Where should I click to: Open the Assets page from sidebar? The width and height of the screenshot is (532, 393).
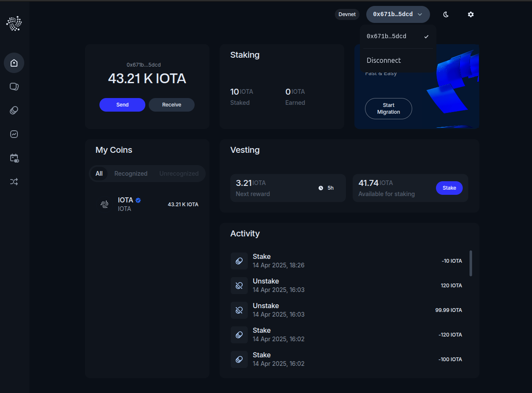(x=14, y=87)
